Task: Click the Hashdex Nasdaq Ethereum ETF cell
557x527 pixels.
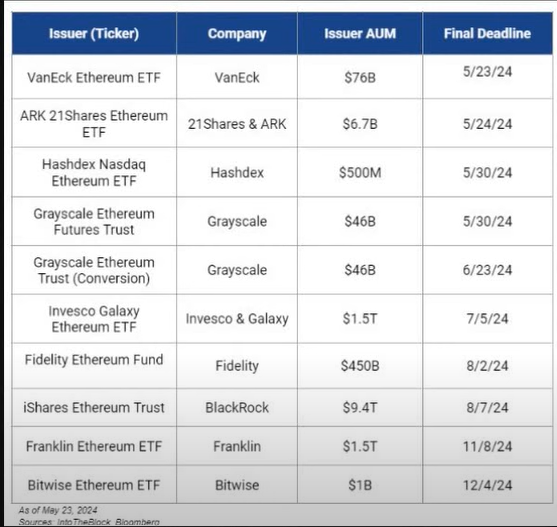Action: pos(94,173)
